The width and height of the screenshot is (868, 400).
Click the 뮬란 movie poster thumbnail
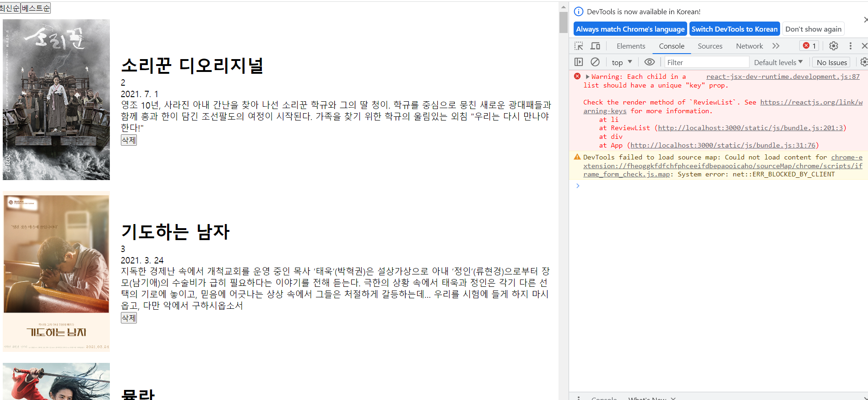pos(56,381)
